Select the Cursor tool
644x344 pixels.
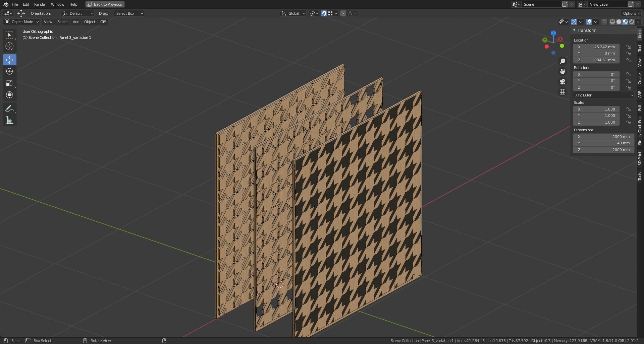9,47
